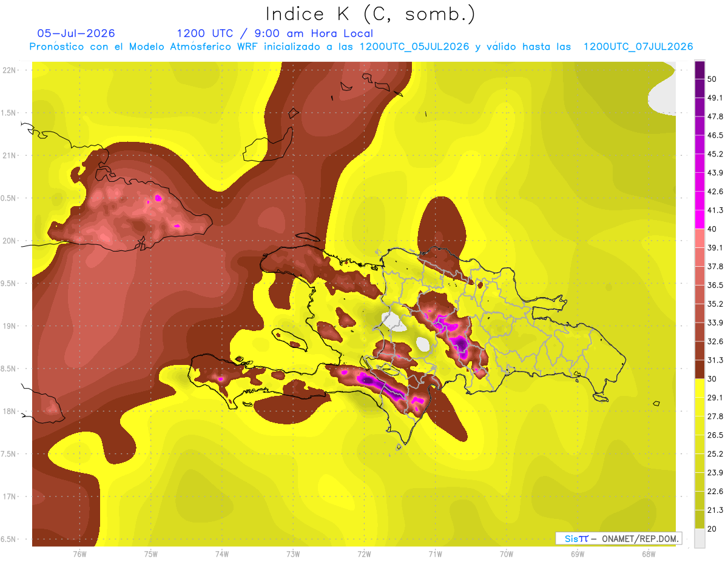This screenshot has width=728, height=562.
Task: Click the bright yellow 29.1 colorbar swatch
Action: pos(699,388)
